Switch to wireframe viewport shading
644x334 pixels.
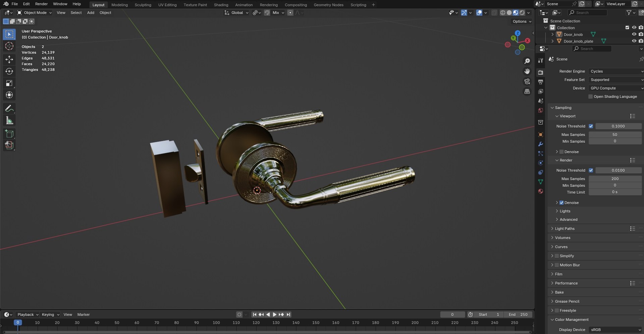point(502,13)
